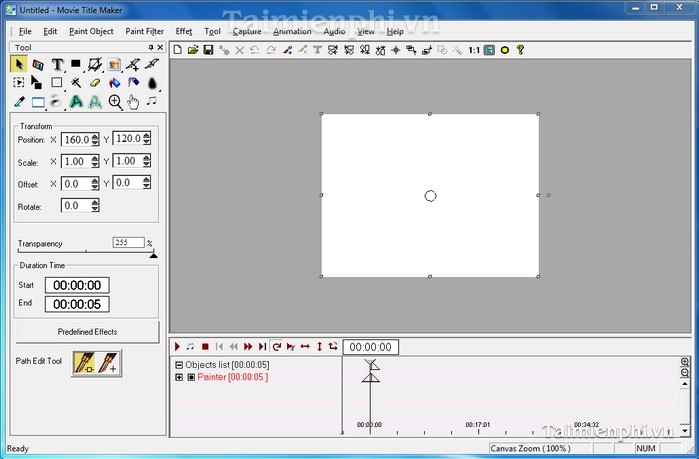Screen dimensions: 699x459
Task: Activate the Zoom magnifier tool
Action: [115, 101]
